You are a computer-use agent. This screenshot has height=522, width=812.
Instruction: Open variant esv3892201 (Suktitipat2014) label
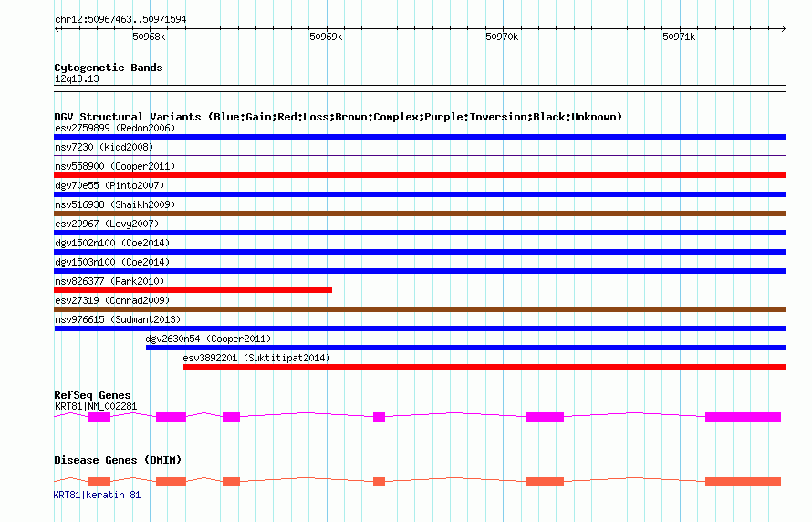[x=256, y=358]
